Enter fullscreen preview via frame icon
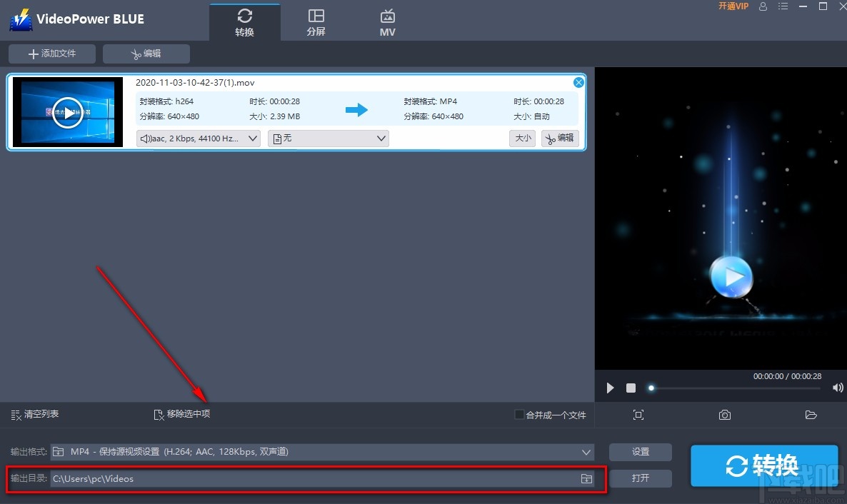Viewport: 847px width, 504px height. (x=638, y=414)
